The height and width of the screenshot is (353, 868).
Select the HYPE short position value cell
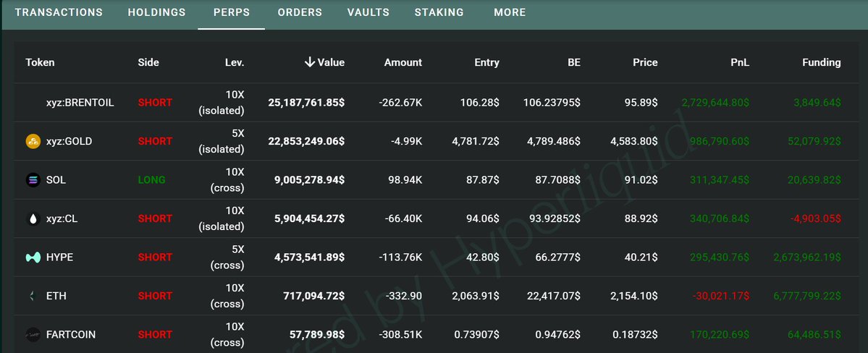[x=311, y=257]
